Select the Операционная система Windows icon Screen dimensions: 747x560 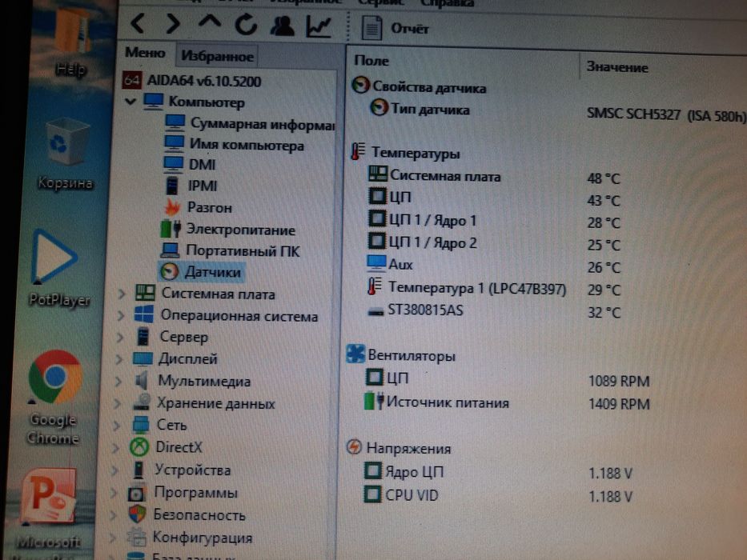tap(144, 314)
